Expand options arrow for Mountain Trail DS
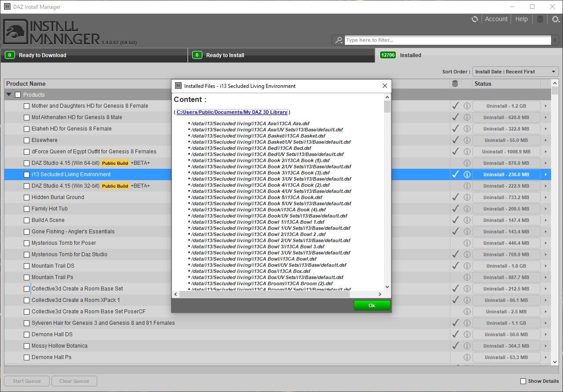This screenshot has width=563, height=392. pos(545,266)
